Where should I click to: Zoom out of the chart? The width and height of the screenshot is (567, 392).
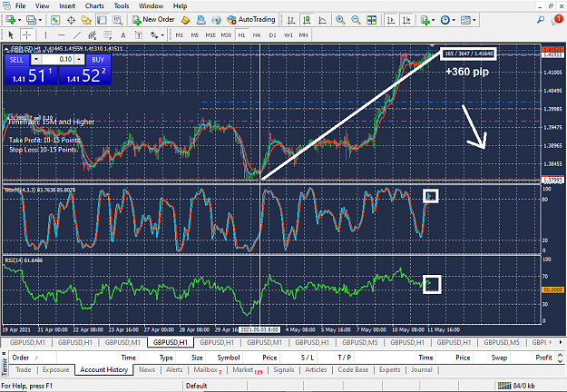coord(356,20)
